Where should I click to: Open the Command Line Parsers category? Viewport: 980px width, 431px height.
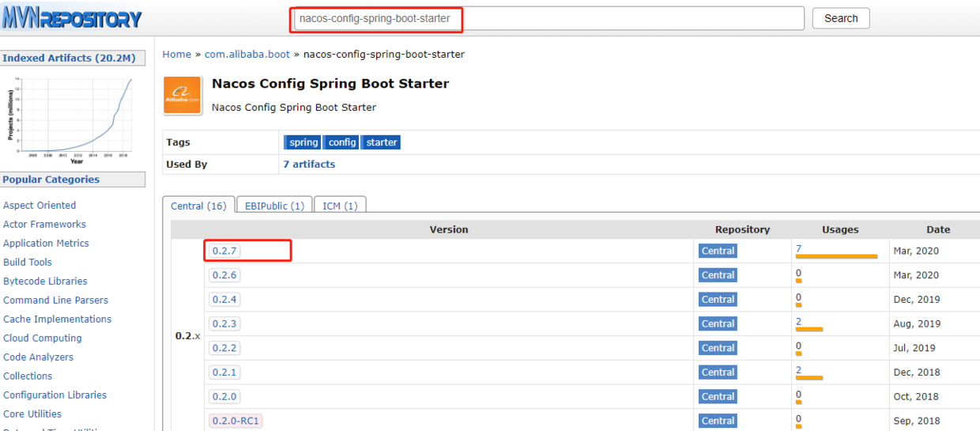55,301
